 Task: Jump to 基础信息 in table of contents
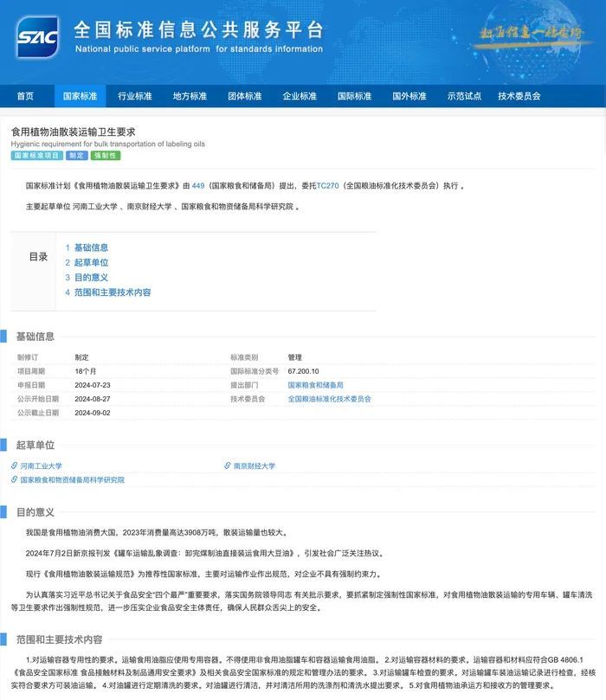tap(91, 247)
